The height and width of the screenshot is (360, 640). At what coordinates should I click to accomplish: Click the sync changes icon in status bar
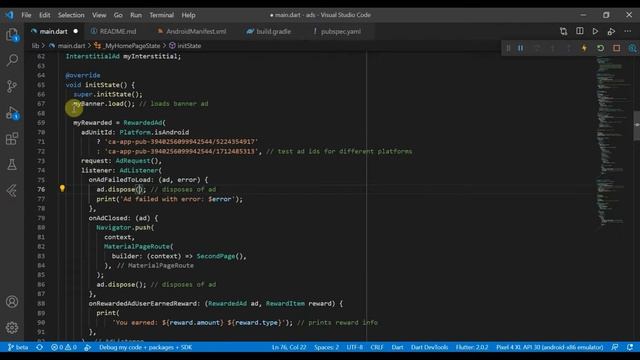tap(39, 347)
